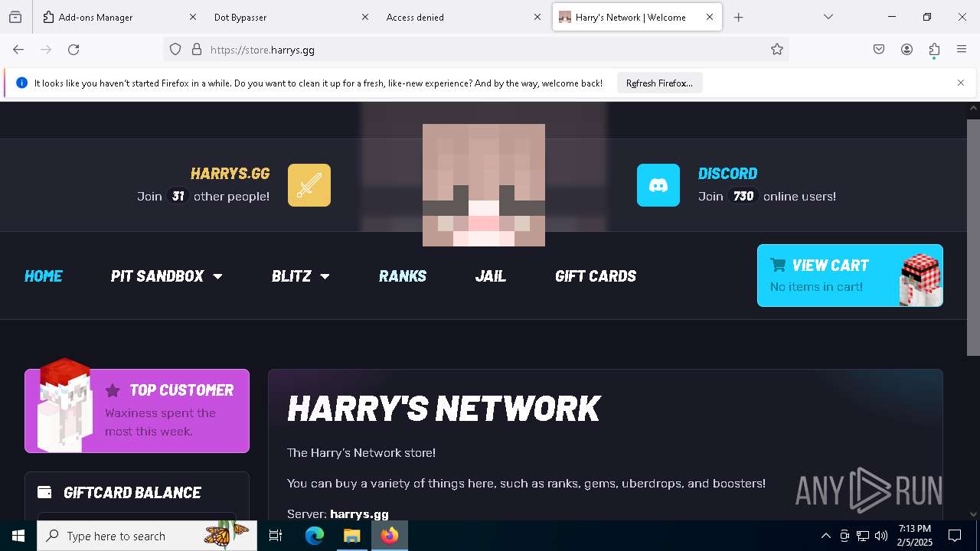Click the notification bar info icon
The height and width of the screenshot is (551, 980).
coord(21,83)
